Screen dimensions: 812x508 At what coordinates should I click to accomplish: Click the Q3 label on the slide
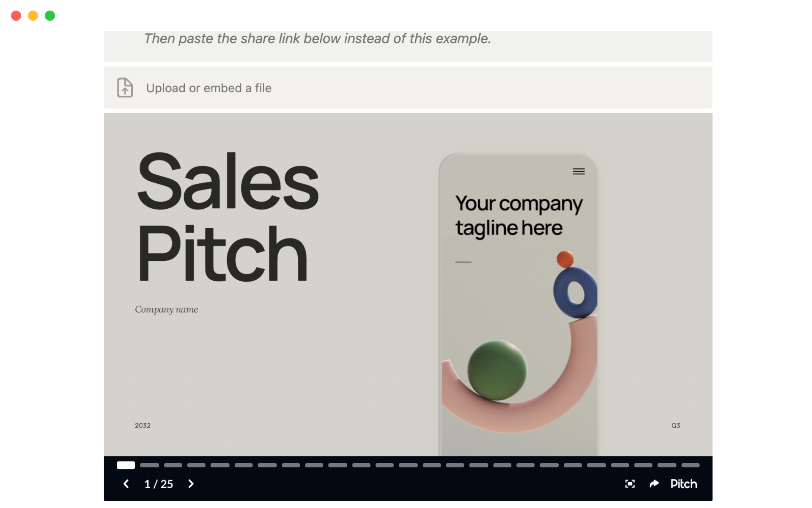(x=675, y=425)
